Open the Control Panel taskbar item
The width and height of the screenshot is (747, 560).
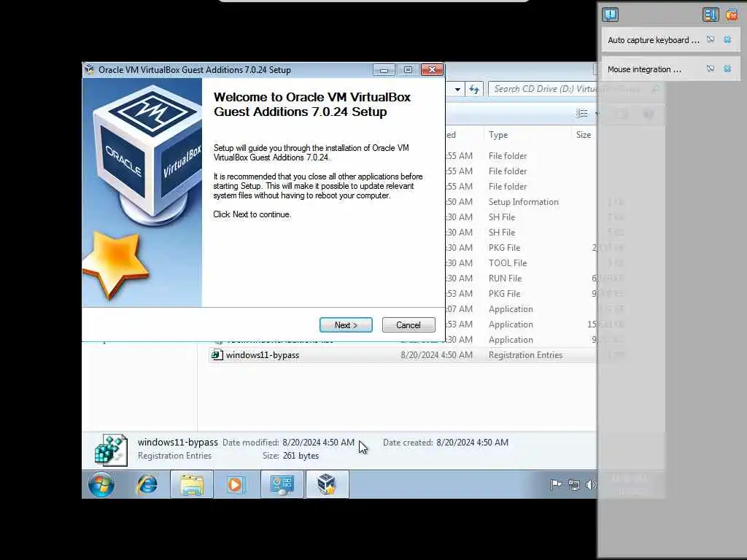coord(282,484)
